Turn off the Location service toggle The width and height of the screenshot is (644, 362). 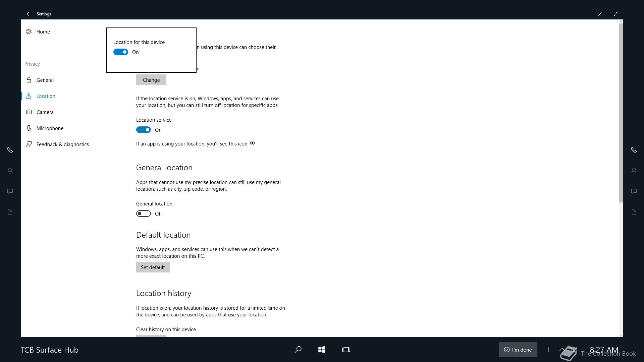[144, 130]
